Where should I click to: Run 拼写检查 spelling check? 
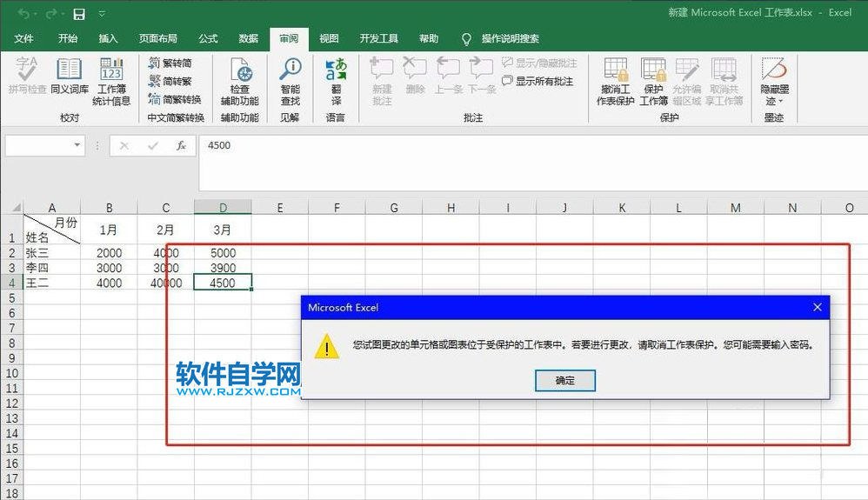27,76
